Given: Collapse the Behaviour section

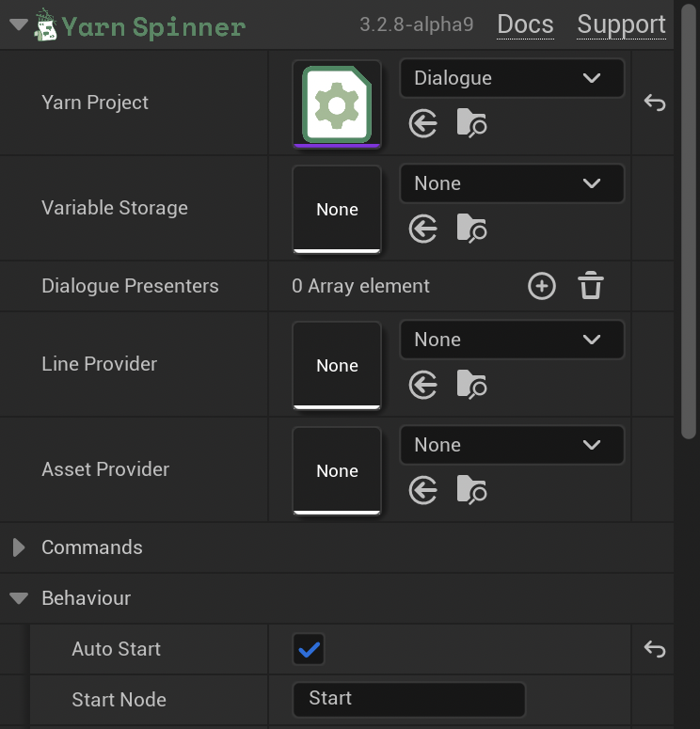Looking at the screenshot, I should (19, 598).
